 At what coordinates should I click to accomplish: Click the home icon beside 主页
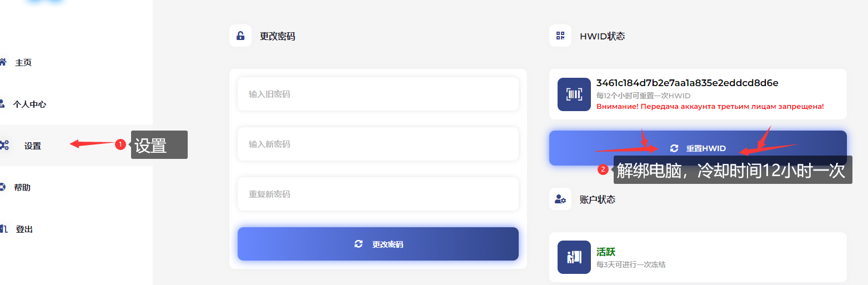(x=3, y=62)
